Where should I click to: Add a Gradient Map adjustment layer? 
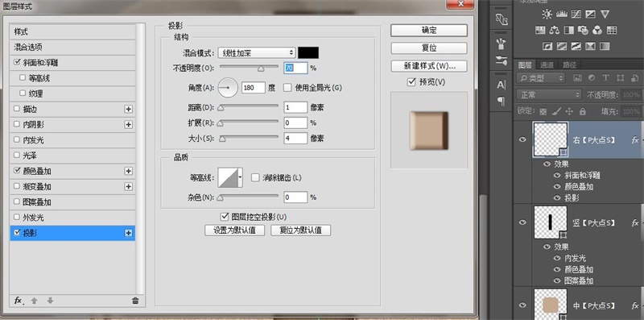tap(605, 46)
